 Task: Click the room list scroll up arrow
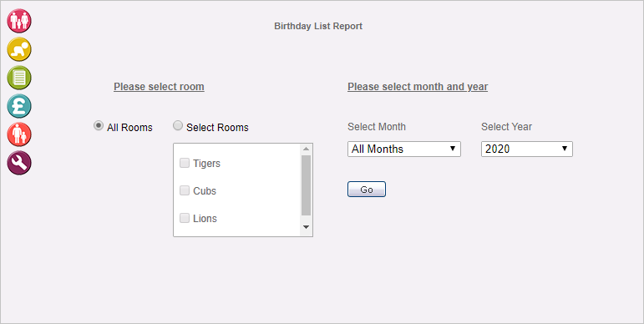coord(306,149)
